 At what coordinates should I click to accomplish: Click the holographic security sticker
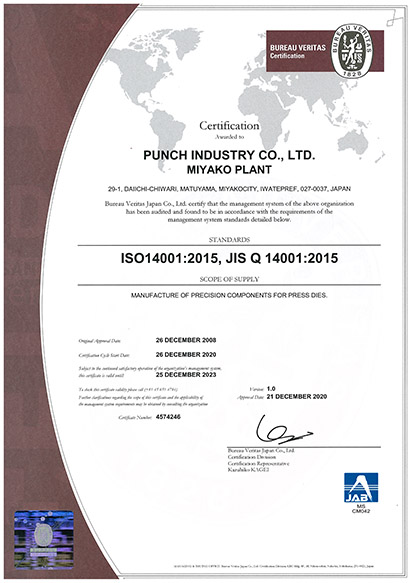point(44,540)
